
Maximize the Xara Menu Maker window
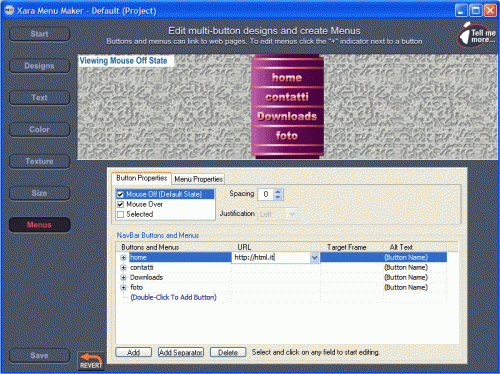[x=476, y=11]
